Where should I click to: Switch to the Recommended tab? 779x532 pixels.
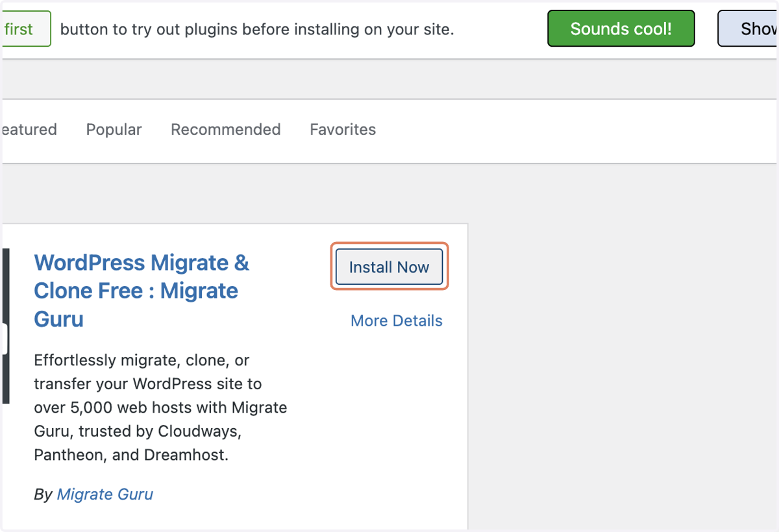point(225,130)
